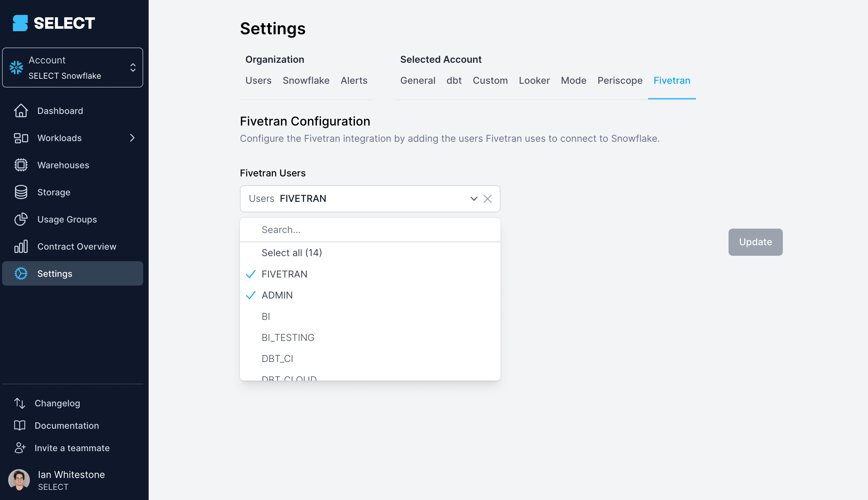
Task: Check the DBT_CI user option
Action: point(370,359)
